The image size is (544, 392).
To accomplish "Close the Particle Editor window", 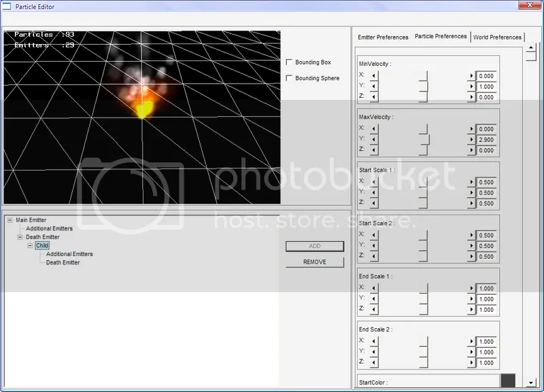I will [x=530, y=5].
